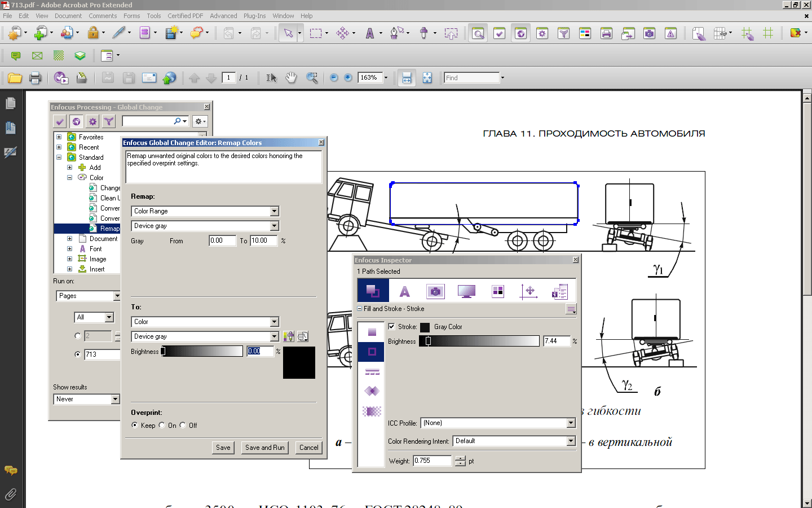Click the Inspector Brightness slider
Image resolution: width=812 pixels, height=508 pixels.
point(479,341)
